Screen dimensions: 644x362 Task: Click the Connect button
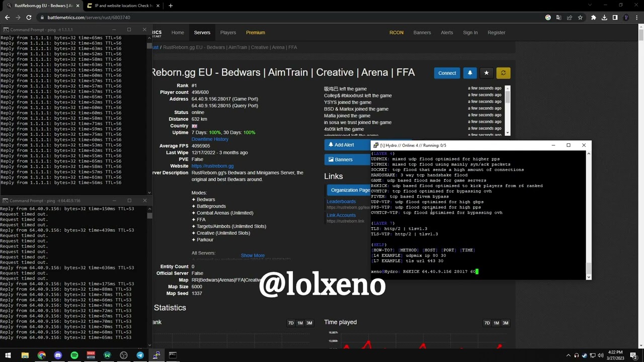(447, 73)
